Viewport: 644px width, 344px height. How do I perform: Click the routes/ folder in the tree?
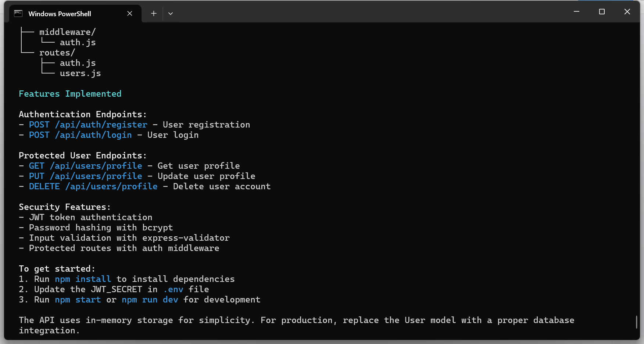pos(57,53)
